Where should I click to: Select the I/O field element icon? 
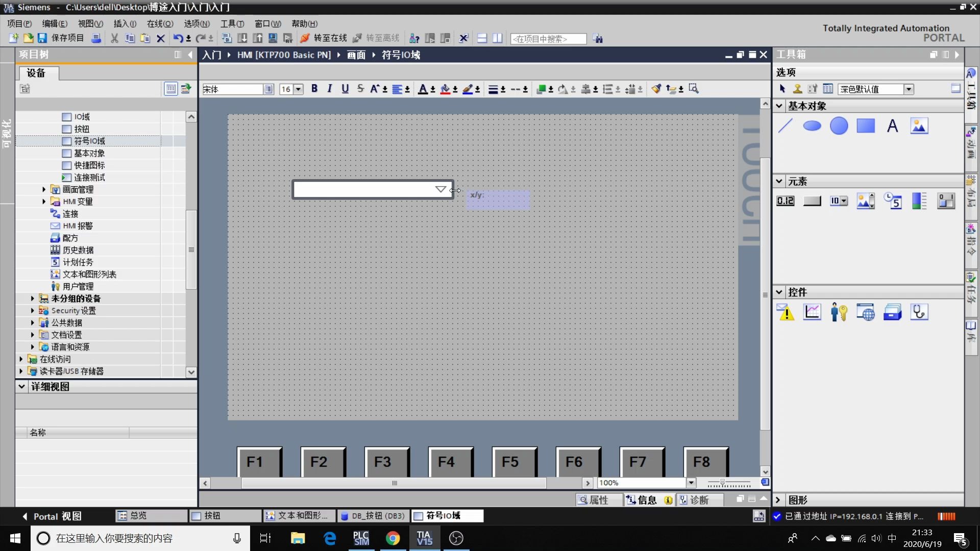click(x=785, y=201)
